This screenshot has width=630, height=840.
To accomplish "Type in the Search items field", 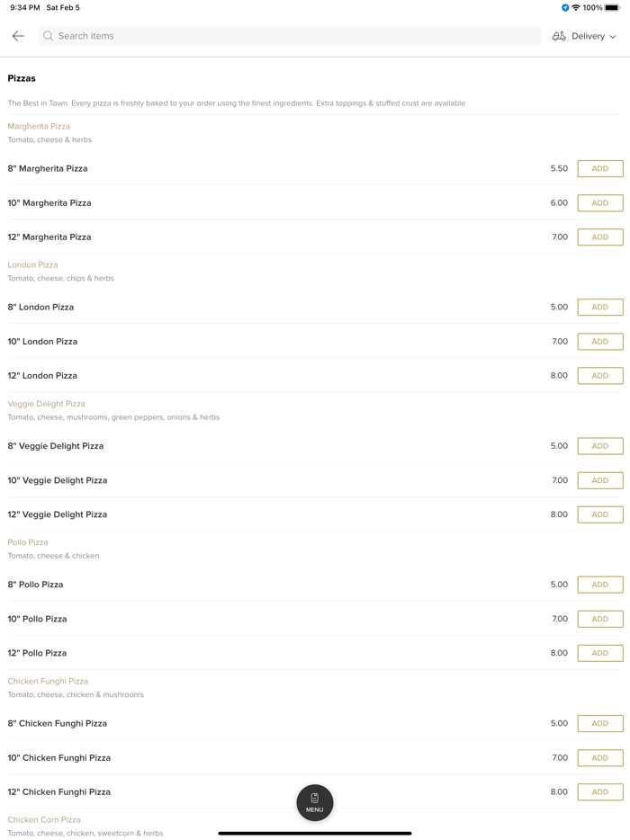I will 288,36.
